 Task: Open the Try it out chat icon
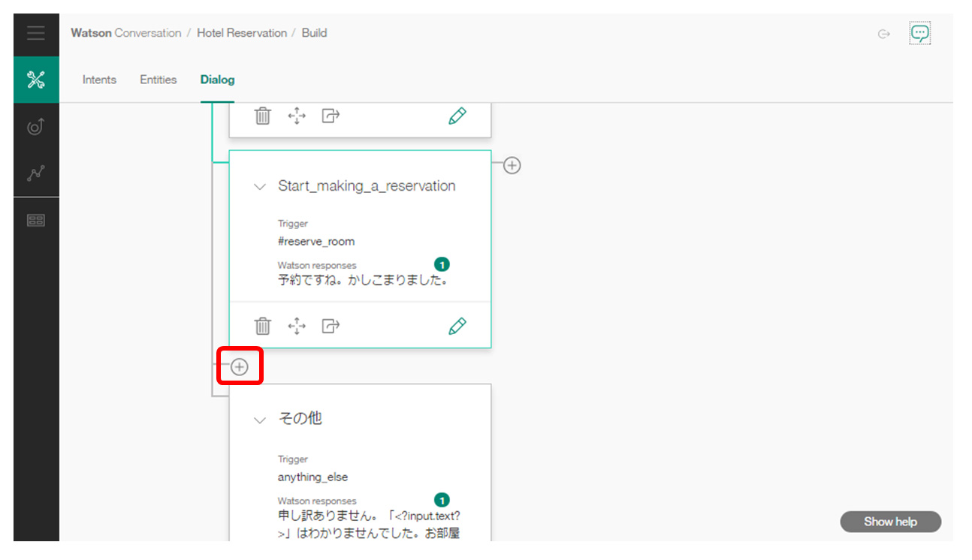(920, 33)
